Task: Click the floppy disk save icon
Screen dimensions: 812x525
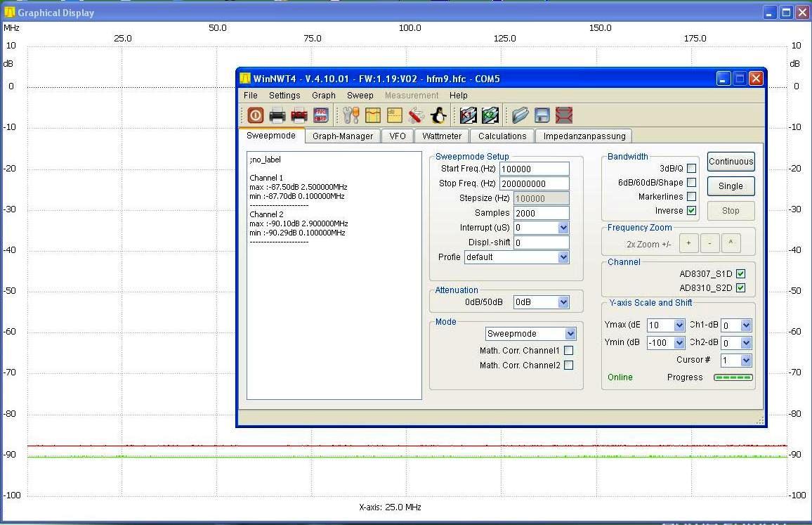Action: (x=542, y=115)
